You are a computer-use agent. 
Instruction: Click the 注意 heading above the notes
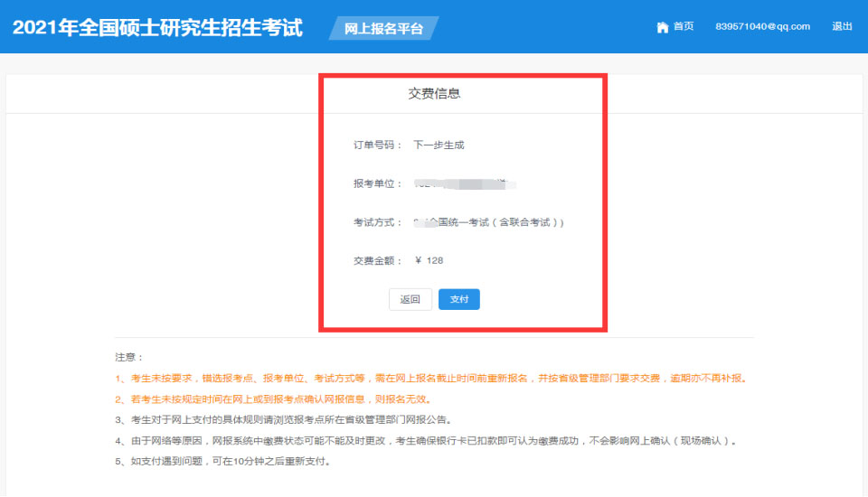129,358
